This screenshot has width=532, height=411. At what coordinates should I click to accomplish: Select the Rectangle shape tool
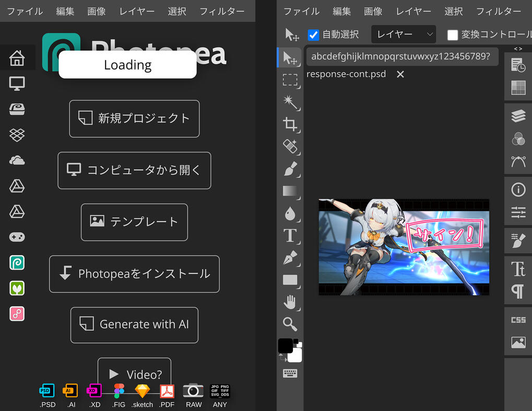coord(290,280)
